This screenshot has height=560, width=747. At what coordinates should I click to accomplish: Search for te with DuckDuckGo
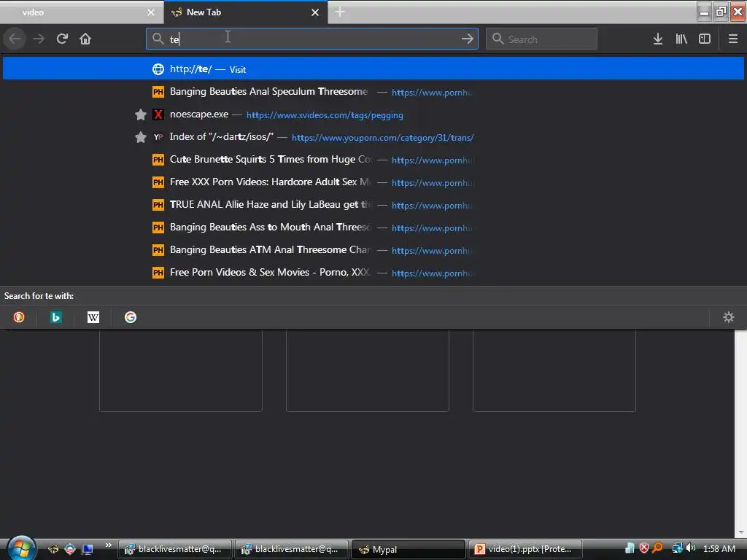[18, 317]
